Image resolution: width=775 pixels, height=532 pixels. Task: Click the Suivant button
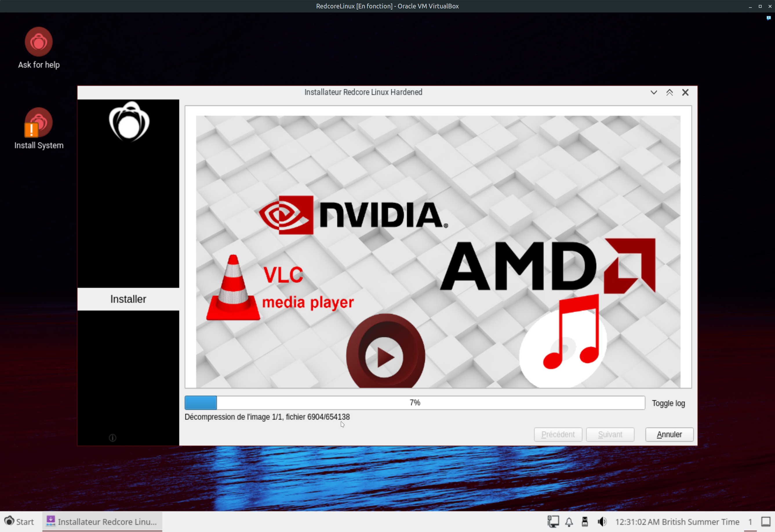[x=610, y=435]
